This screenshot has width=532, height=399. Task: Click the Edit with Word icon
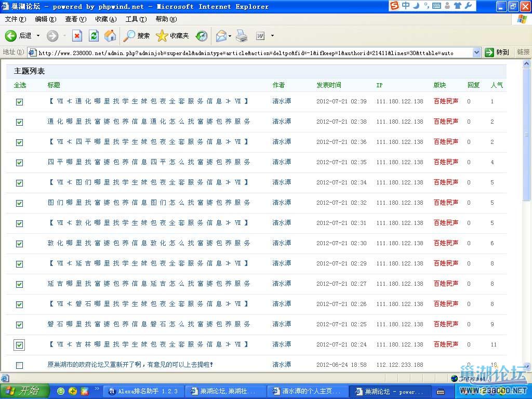coord(260,36)
